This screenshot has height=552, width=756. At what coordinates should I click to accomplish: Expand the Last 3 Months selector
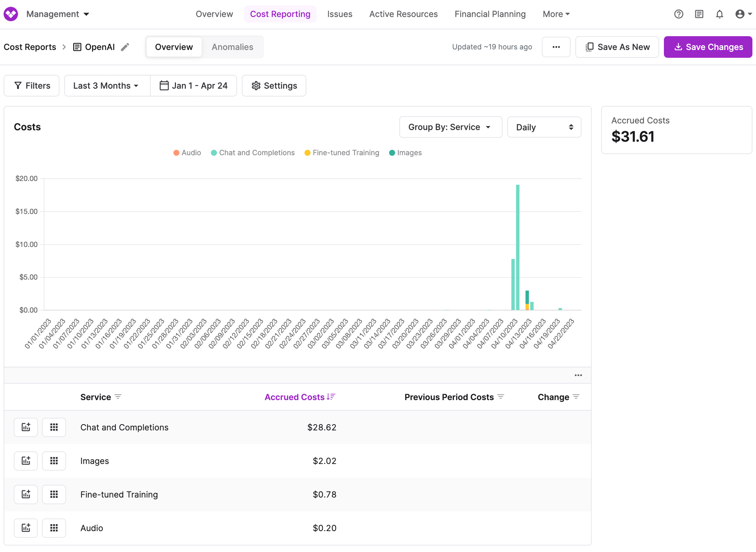(106, 85)
